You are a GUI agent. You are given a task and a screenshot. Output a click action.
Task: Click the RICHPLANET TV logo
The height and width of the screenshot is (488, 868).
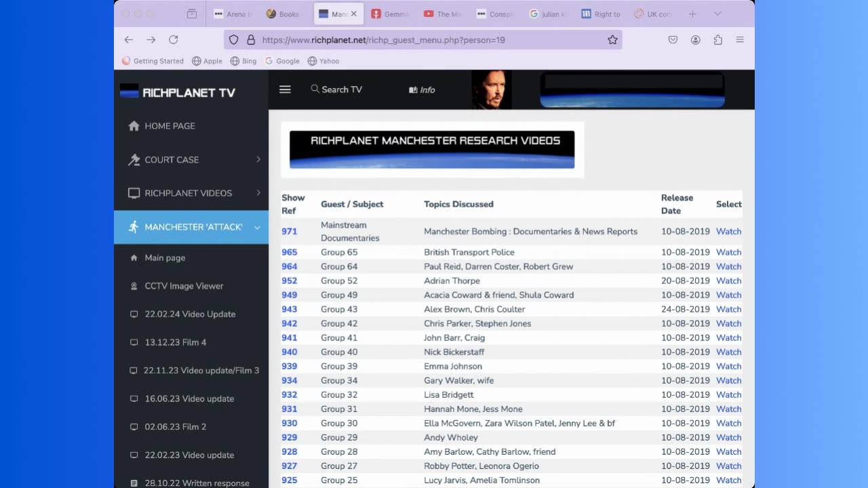pos(178,92)
